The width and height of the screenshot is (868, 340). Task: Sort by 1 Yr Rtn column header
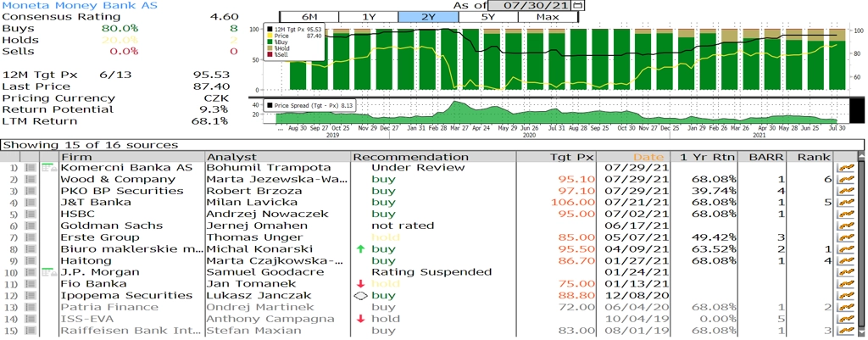704,157
